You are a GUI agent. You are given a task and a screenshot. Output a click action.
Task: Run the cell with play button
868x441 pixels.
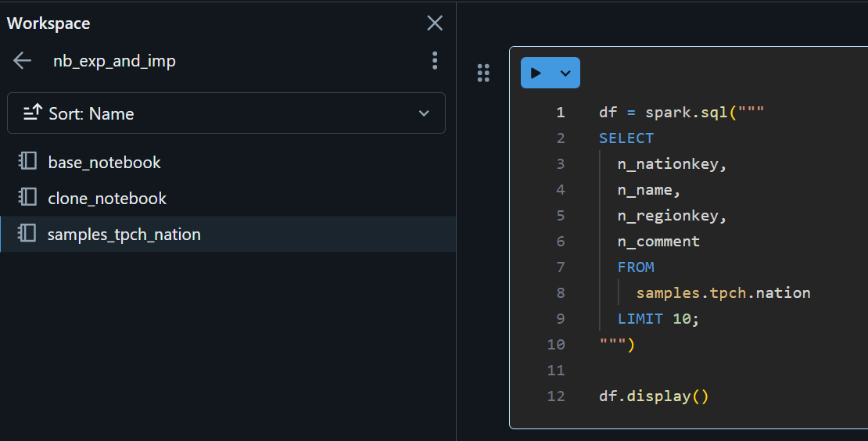pyautogui.click(x=536, y=73)
